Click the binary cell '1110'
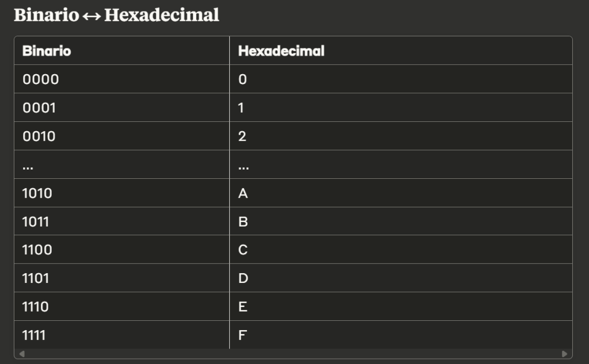Image resolution: width=589 pixels, height=364 pixels. pyautogui.click(x=36, y=307)
